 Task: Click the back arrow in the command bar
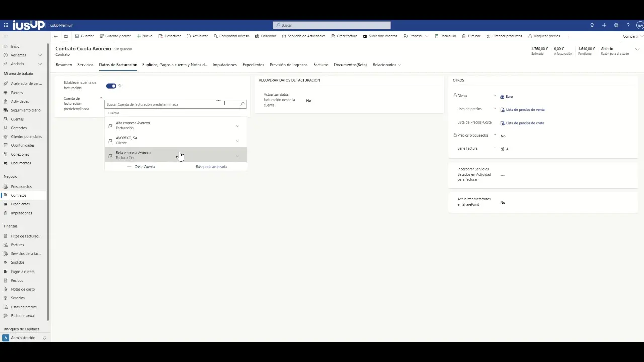click(56, 36)
